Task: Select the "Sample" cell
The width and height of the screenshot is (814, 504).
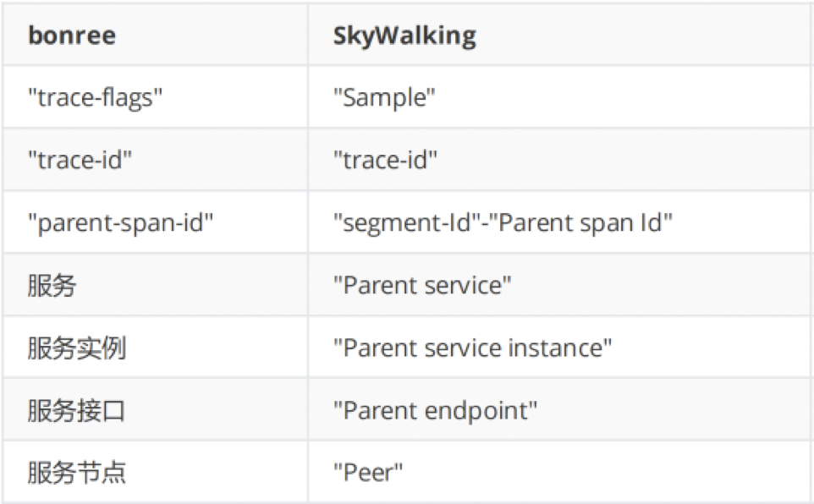Action: coord(384,97)
